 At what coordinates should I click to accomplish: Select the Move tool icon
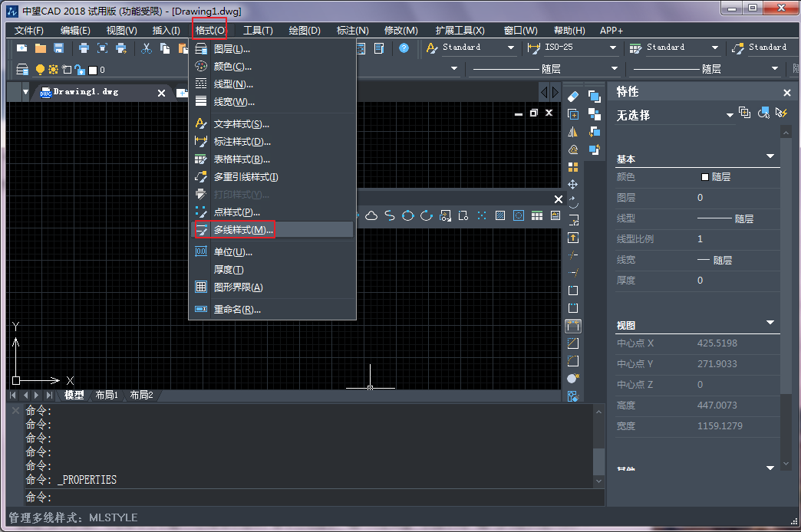[572, 185]
